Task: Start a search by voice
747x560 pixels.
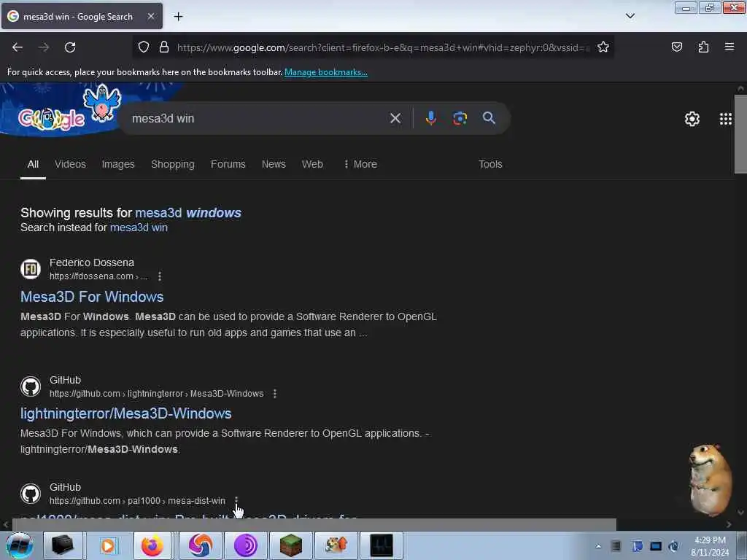Action: [430, 118]
